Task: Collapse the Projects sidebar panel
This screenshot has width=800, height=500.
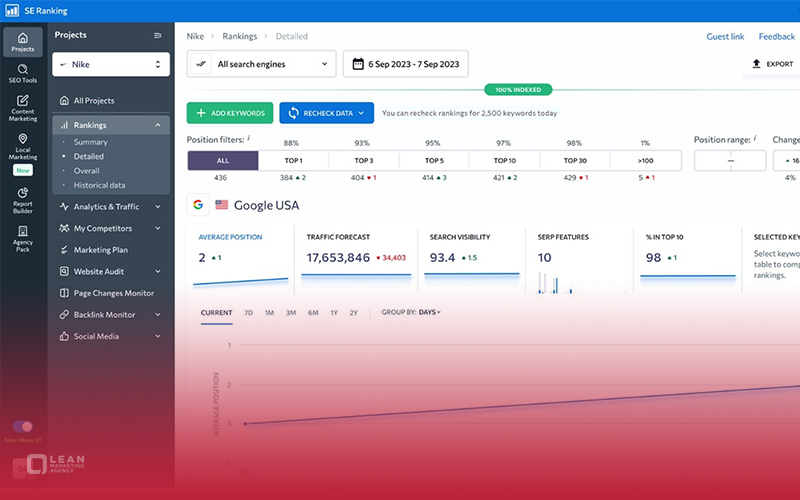Action: click(x=158, y=35)
